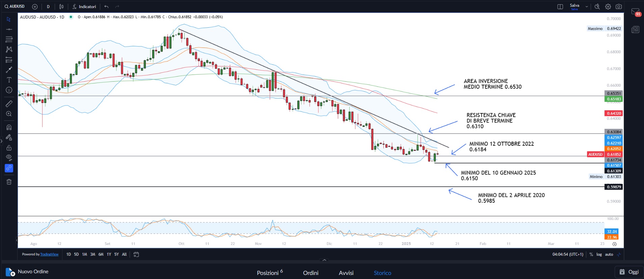
Task: Delete drawings using the trash icon
Action: (x=9, y=182)
